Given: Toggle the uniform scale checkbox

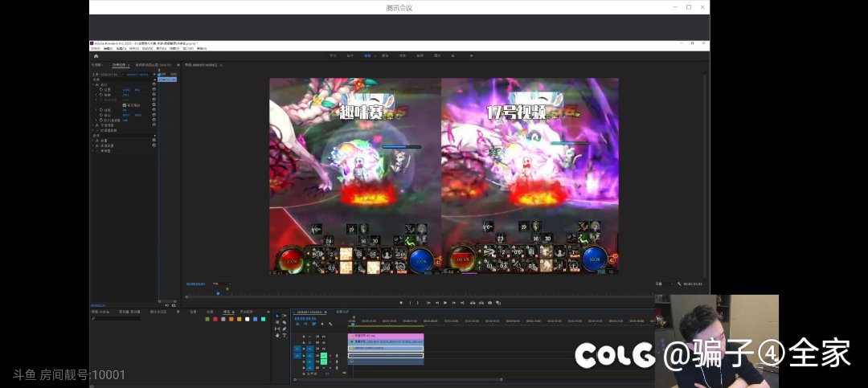Looking at the screenshot, I should click(x=124, y=105).
